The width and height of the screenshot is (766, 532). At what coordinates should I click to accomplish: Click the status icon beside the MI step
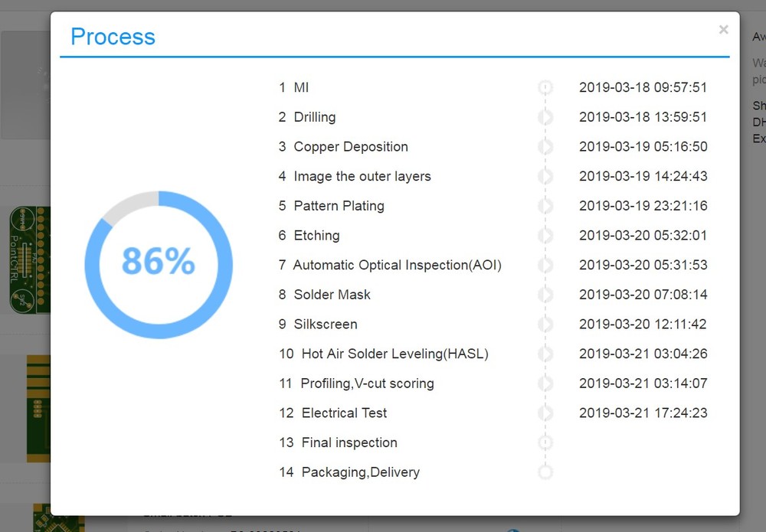click(x=545, y=87)
